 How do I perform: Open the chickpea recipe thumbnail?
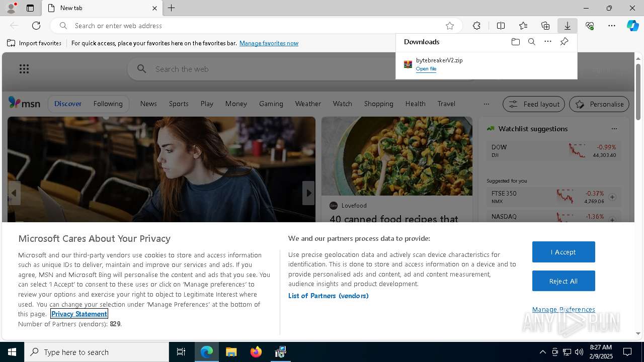396,156
